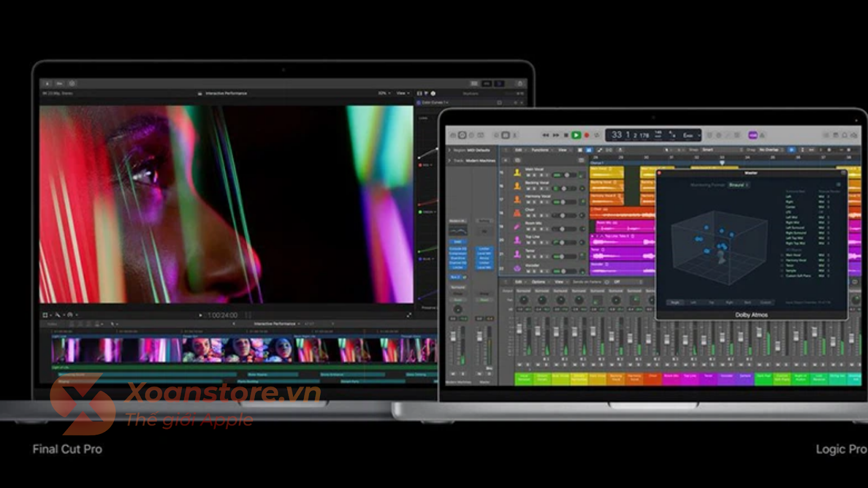Viewport: 868px width, 488px height.
Task: Open the mixer Edit menu
Action: [520, 282]
